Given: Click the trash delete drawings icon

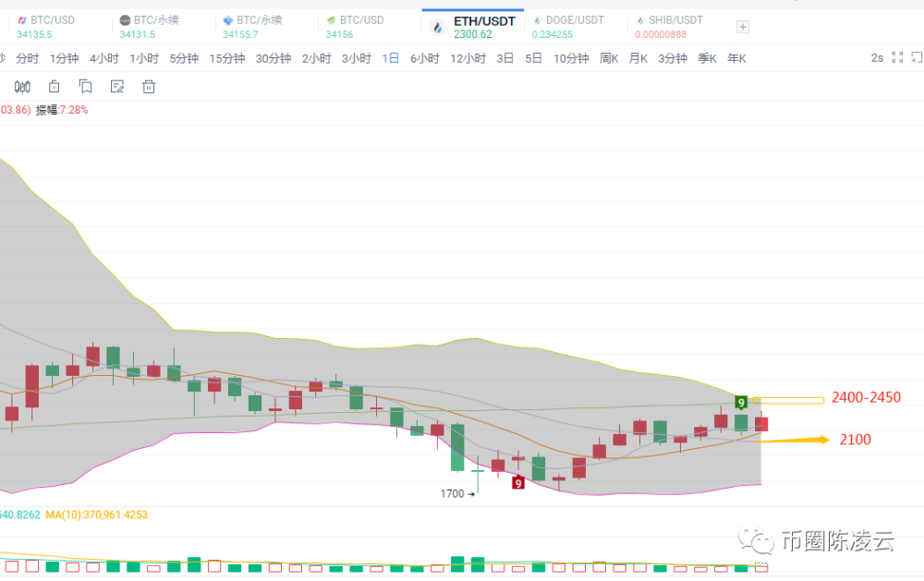Looking at the screenshot, I should click(x=149, y=87).
